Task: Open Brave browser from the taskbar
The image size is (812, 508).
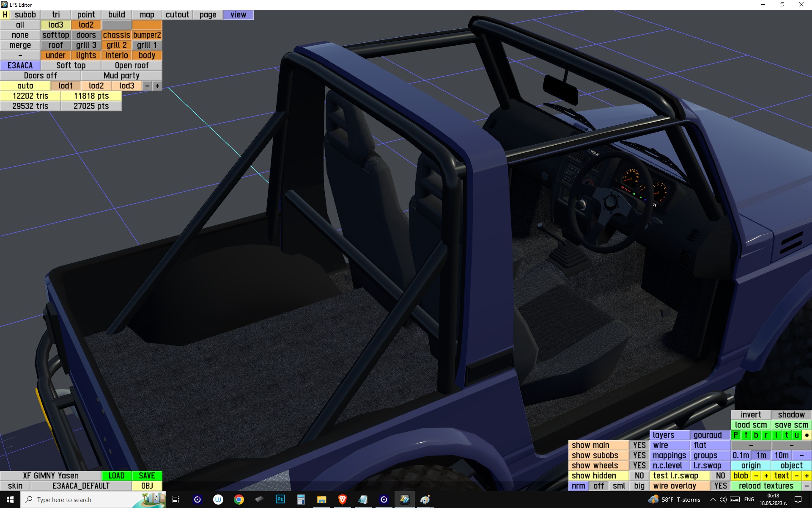Action: [342, 500]
